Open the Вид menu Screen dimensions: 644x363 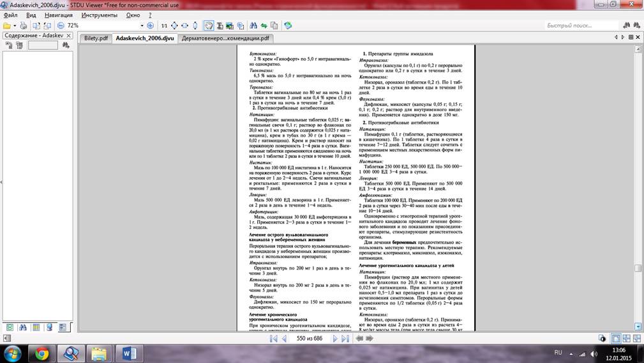point(31,15)
